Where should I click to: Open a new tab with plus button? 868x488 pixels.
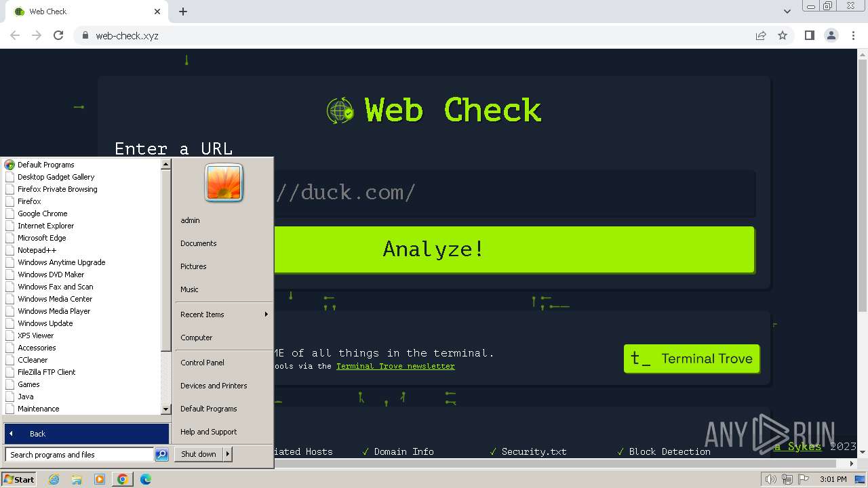coord(183,12)
